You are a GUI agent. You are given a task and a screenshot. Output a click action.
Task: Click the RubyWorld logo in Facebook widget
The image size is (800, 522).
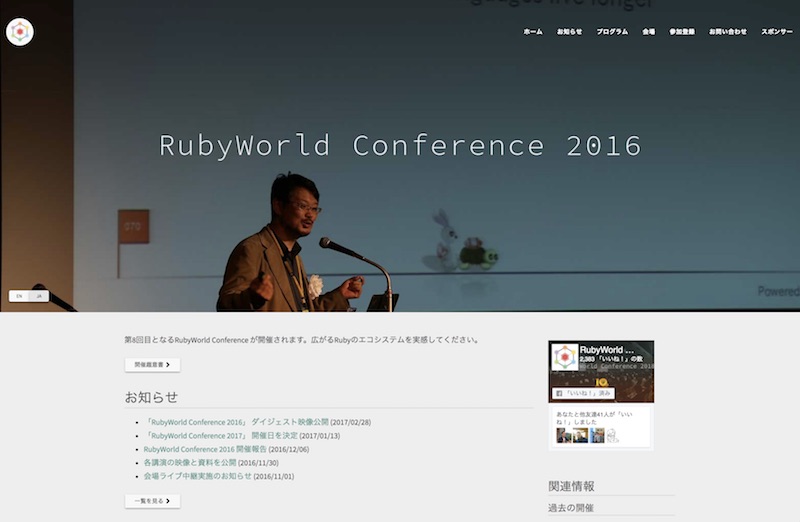[565, 357]
